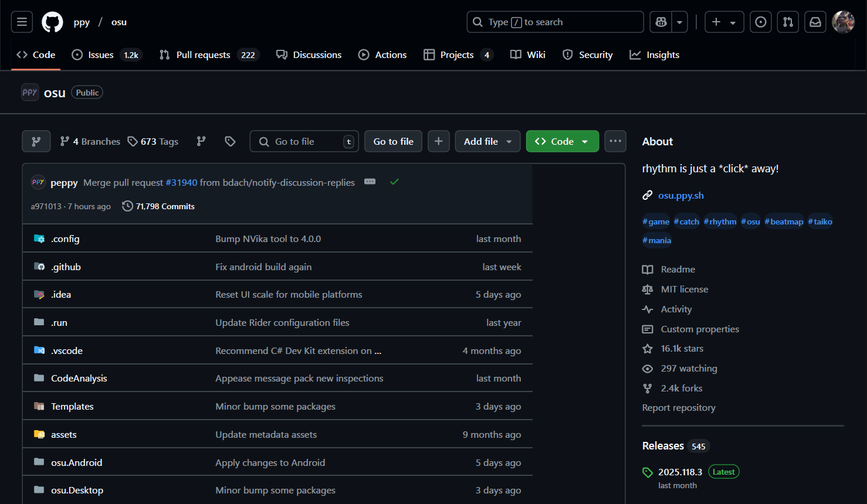Image resolution: width=867 pixels, height=504 pixels.
Task: View the 71,798 Commits history
Action: 158,206
